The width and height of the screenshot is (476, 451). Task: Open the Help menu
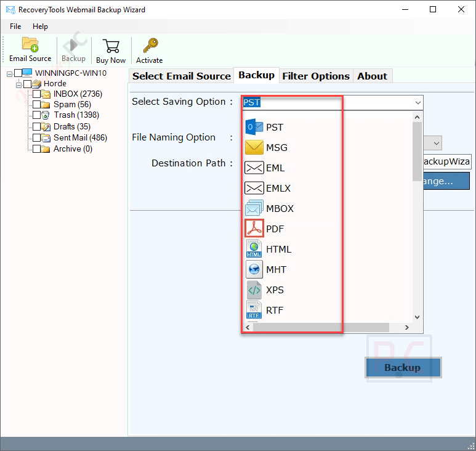click(x=40, y=26)
